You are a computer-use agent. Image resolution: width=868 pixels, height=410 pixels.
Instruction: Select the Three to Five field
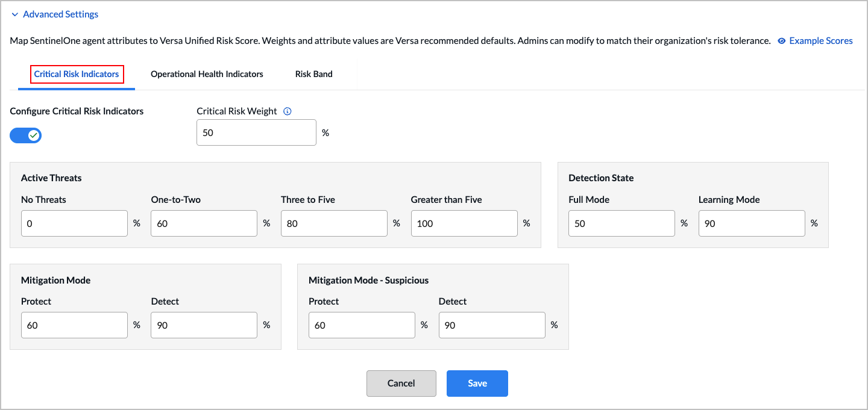click(334, 223)
